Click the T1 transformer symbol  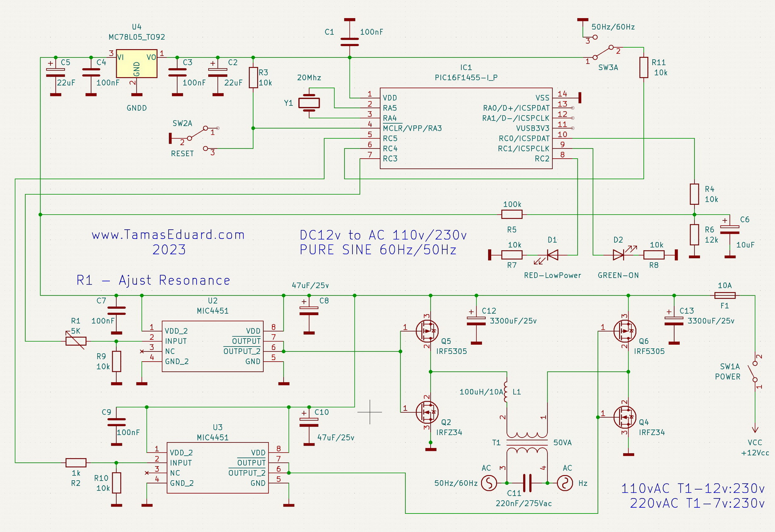527,442
